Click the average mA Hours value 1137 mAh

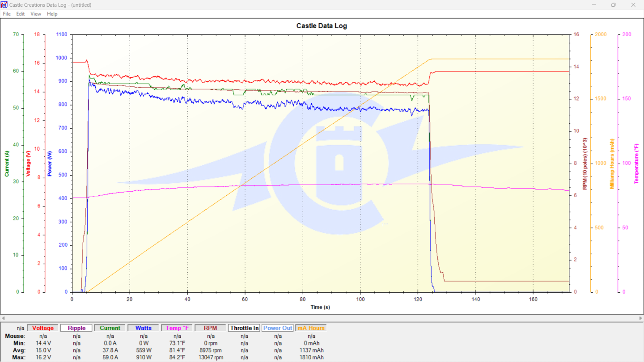point(311,350)
